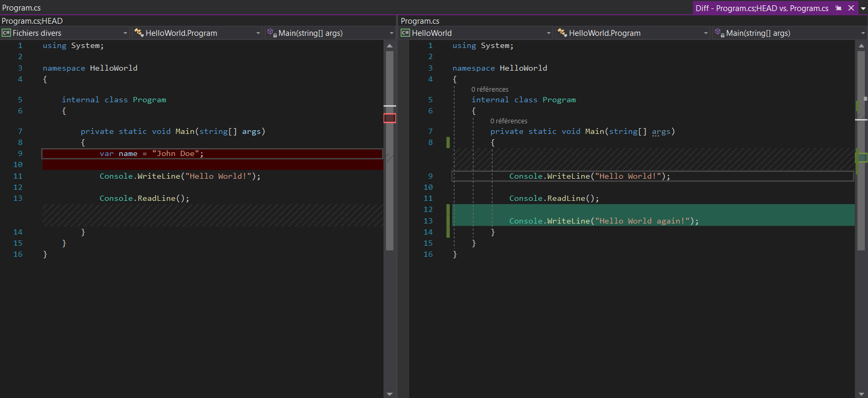Click the empty added line 12 in Program.cs pane
The image size is (868, 398).
point(653,209)
